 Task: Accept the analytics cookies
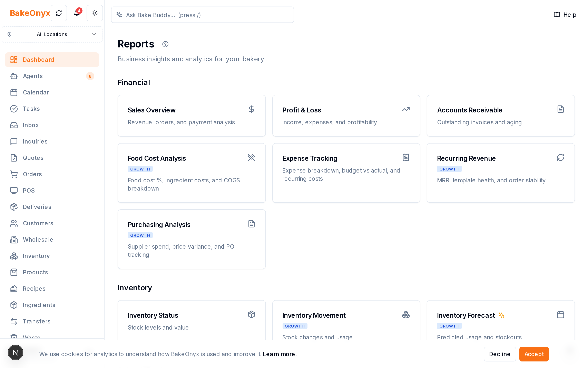pos(534,354)
